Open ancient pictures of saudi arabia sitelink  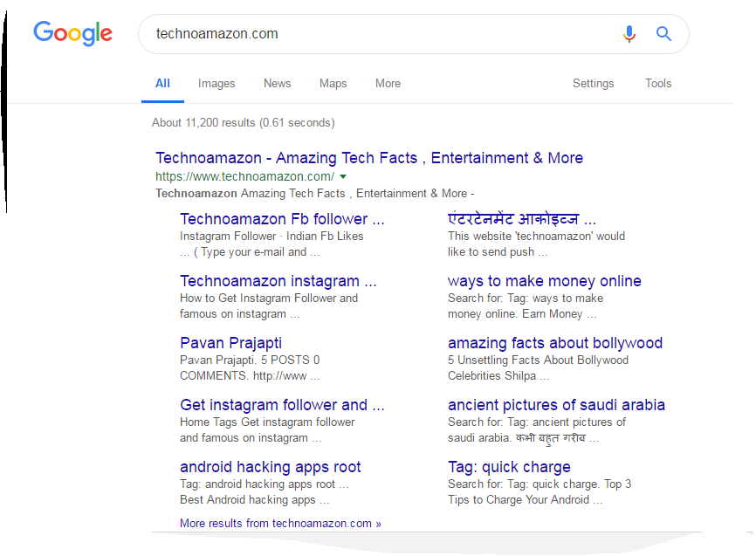[x=556, y=405]
